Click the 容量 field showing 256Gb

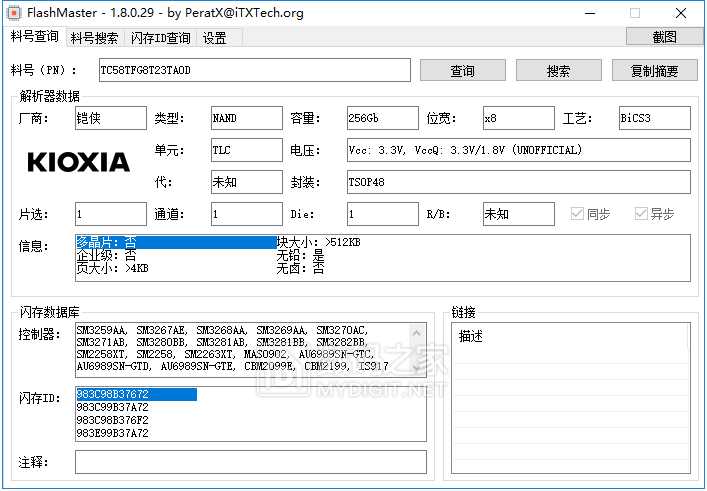[x=383, y=118]
